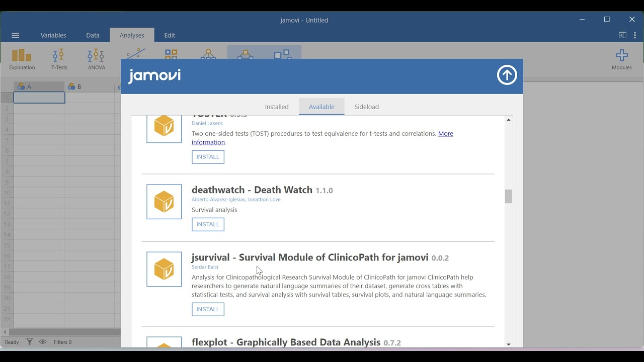The image size is (644, 362).
Task: Click the jsurvival module package icon
Action: tap(164, 269)
